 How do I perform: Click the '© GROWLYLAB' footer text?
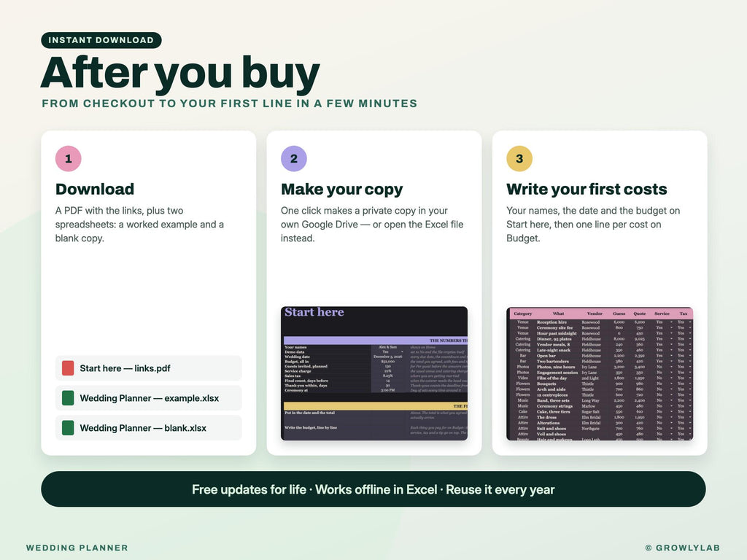point(683,548)
